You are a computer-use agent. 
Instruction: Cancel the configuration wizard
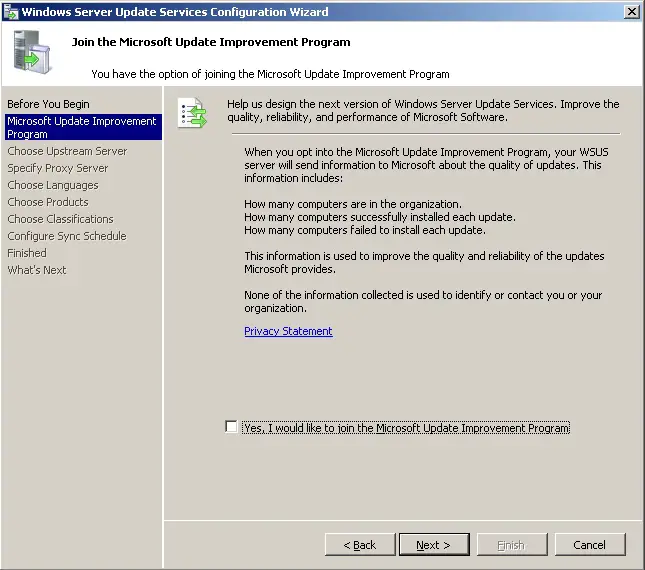pos(590,545)
